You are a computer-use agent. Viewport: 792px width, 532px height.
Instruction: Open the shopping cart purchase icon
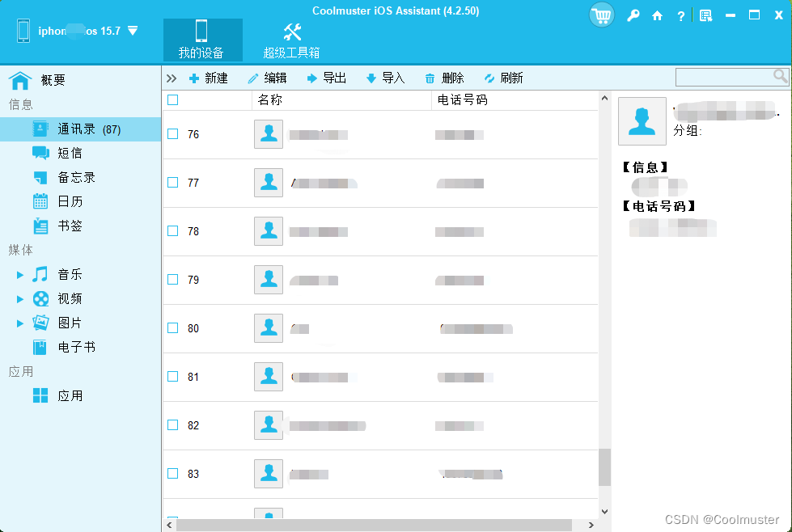click(602, 15)
